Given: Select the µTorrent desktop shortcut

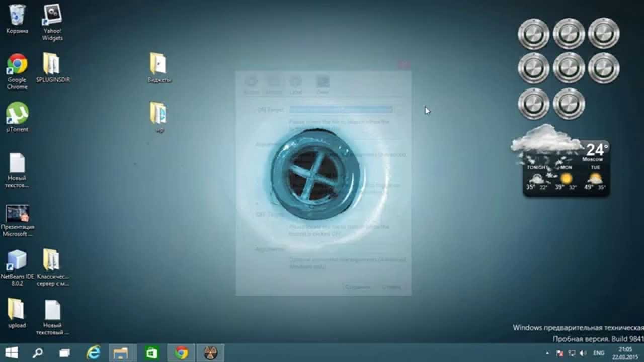Looking at the screenshot, I should click(17, 114).
